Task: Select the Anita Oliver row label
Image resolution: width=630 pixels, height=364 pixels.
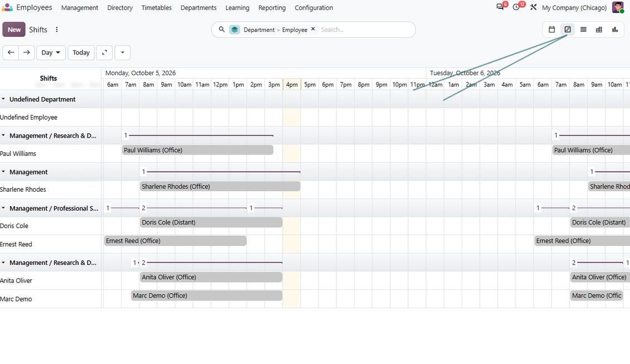Action: click(x=16, y=280)
